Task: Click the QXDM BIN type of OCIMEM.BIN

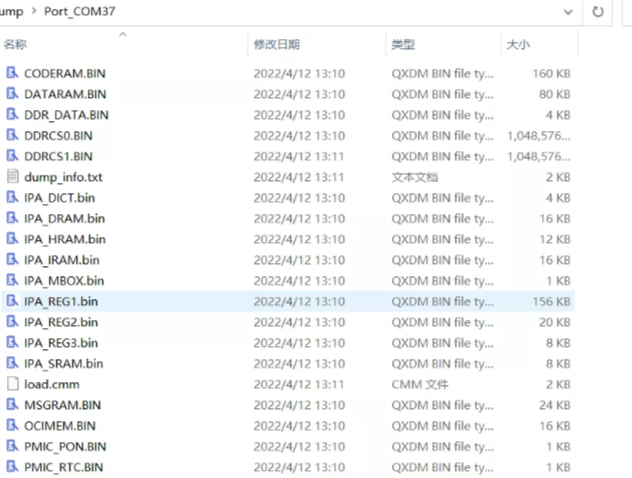Action: click(x=443, y=426)
